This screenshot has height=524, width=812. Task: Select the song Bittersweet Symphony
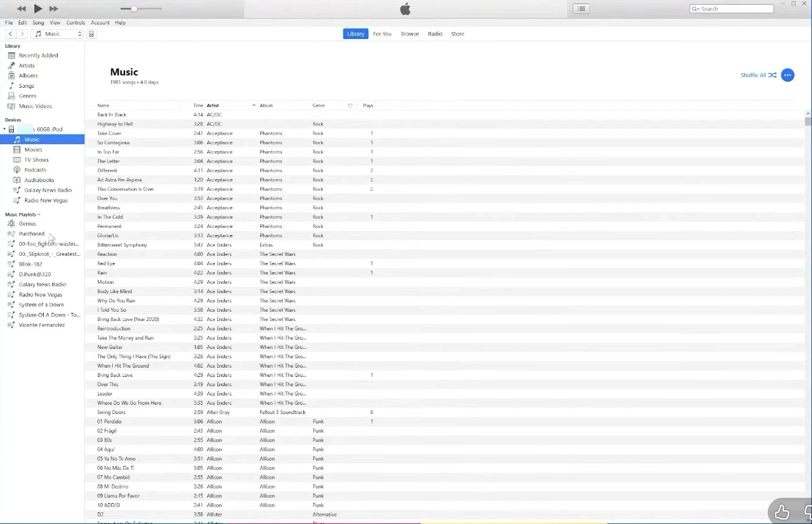(x=122, y=245)
